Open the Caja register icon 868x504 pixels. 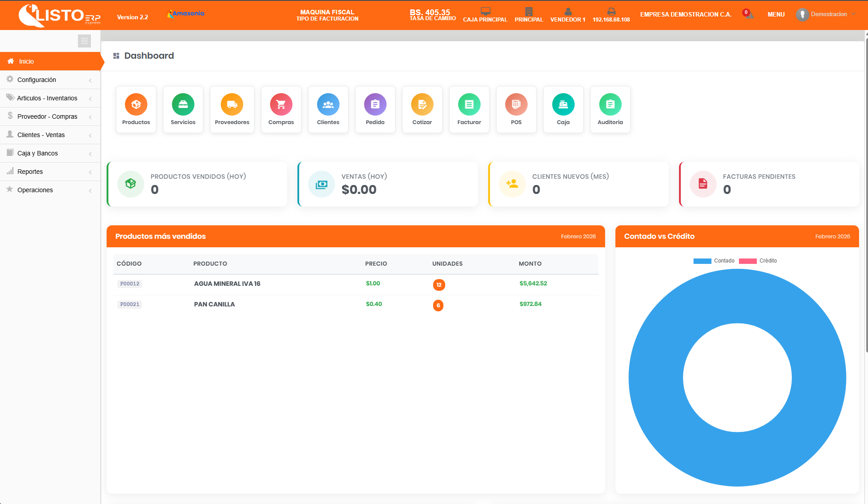click(563, 105)
